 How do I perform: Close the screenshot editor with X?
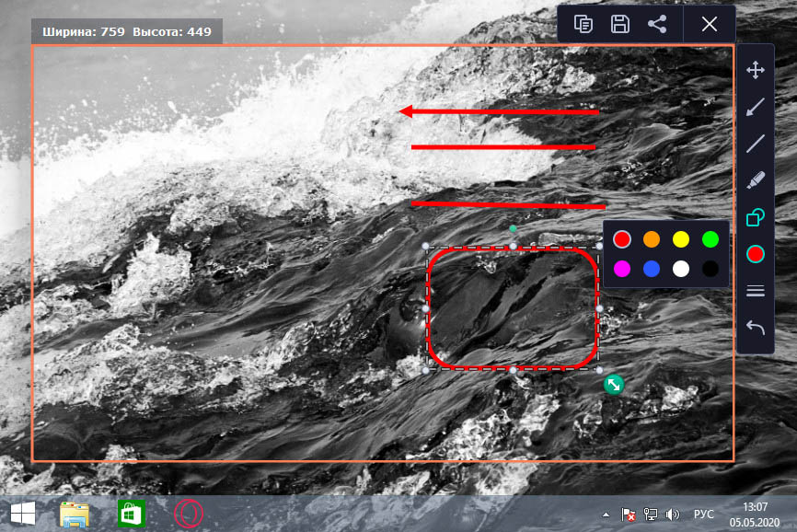pos(709,24)
